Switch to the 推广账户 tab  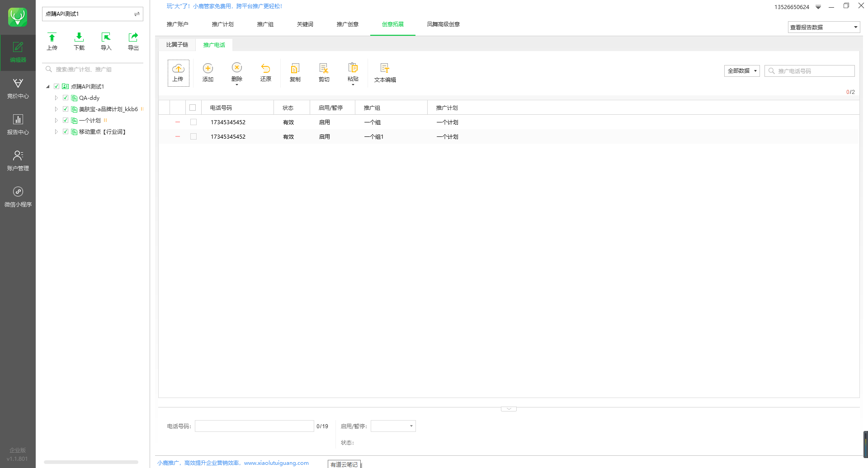coord(177,24)
